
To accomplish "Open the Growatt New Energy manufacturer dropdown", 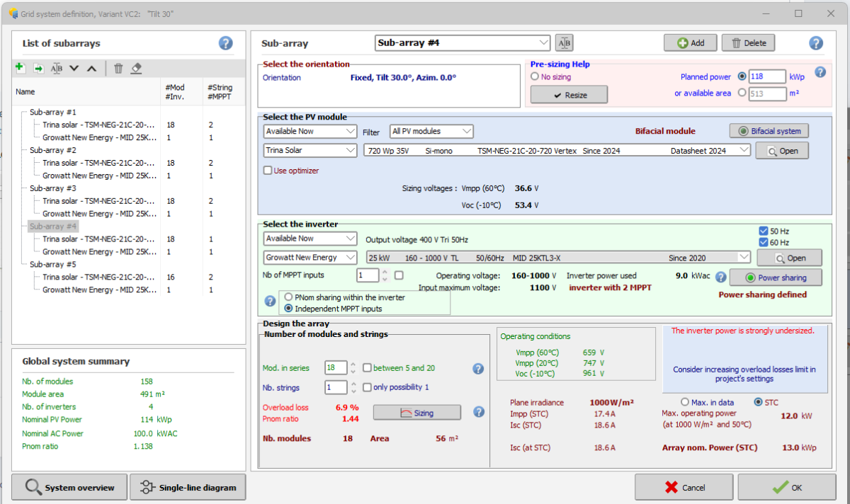I will pos(350,258).
